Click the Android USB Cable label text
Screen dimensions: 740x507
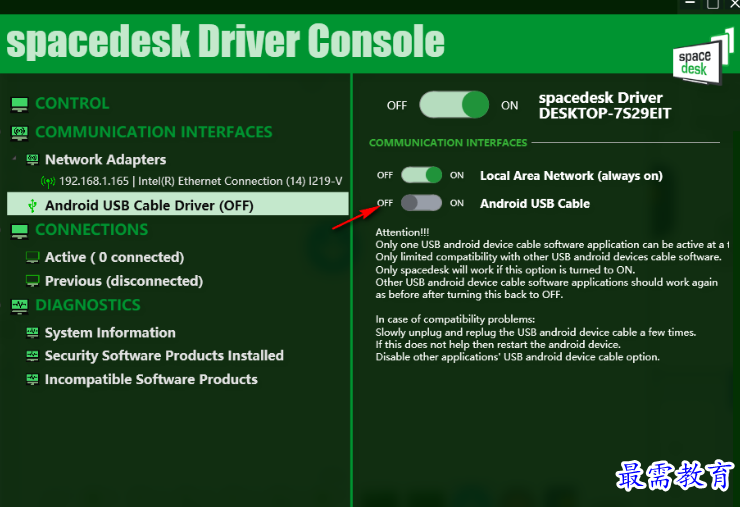pos(535,204)
